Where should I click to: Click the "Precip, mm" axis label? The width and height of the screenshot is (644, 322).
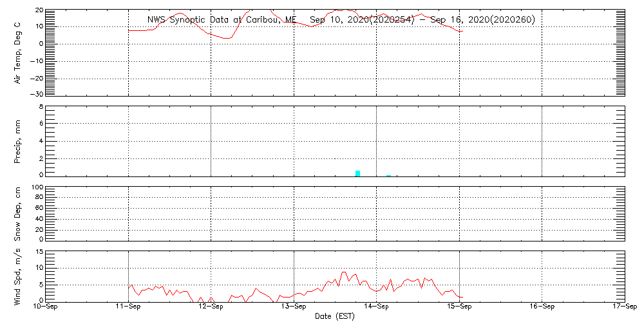point(18,140)
